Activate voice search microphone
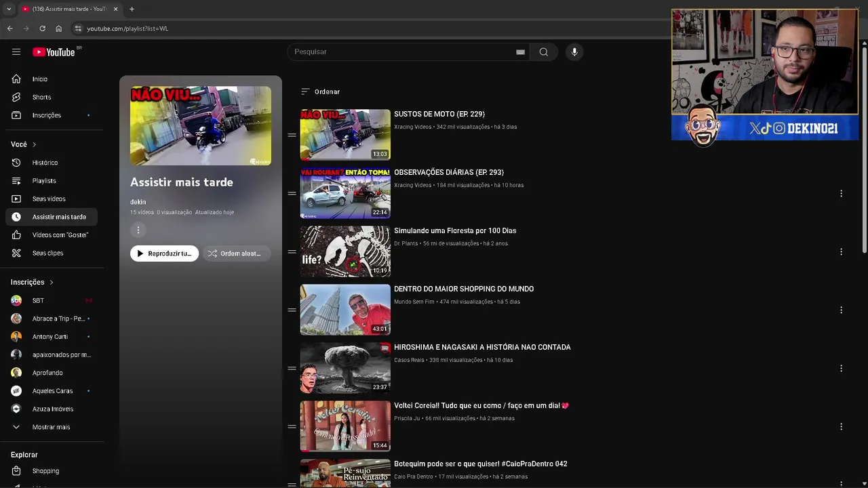Viewport: 868px width, 488px height. pyautogui.click(x=574, y=52)
